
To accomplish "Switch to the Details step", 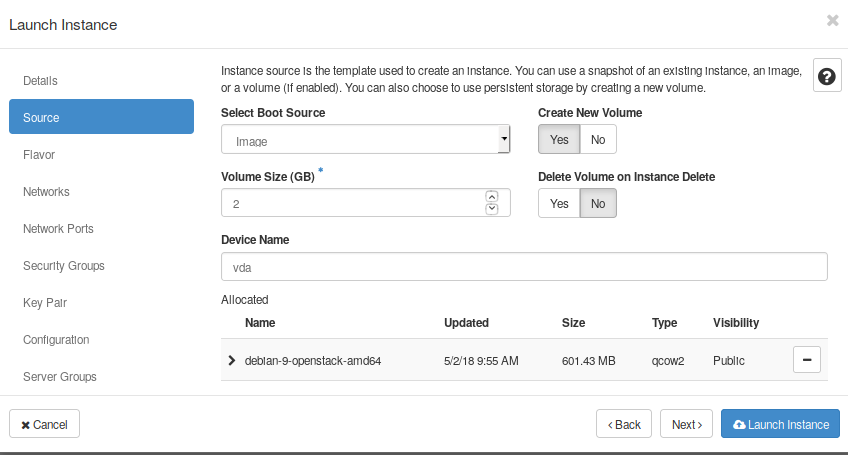I will (x=40, y=80).
